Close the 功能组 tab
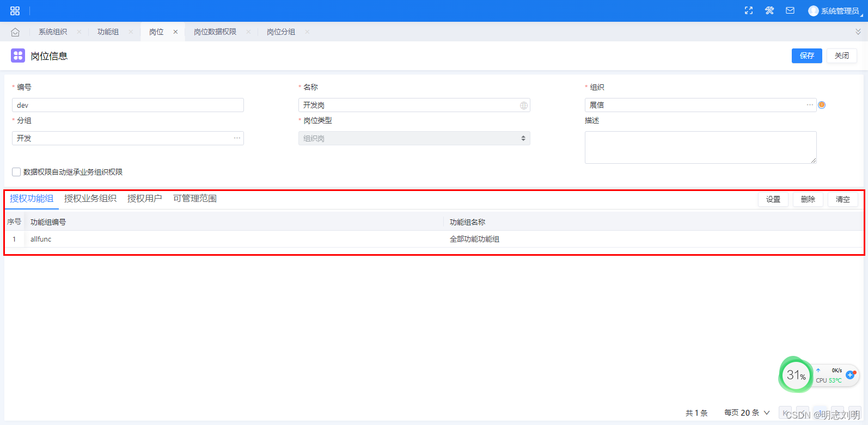 pos(131,32)
